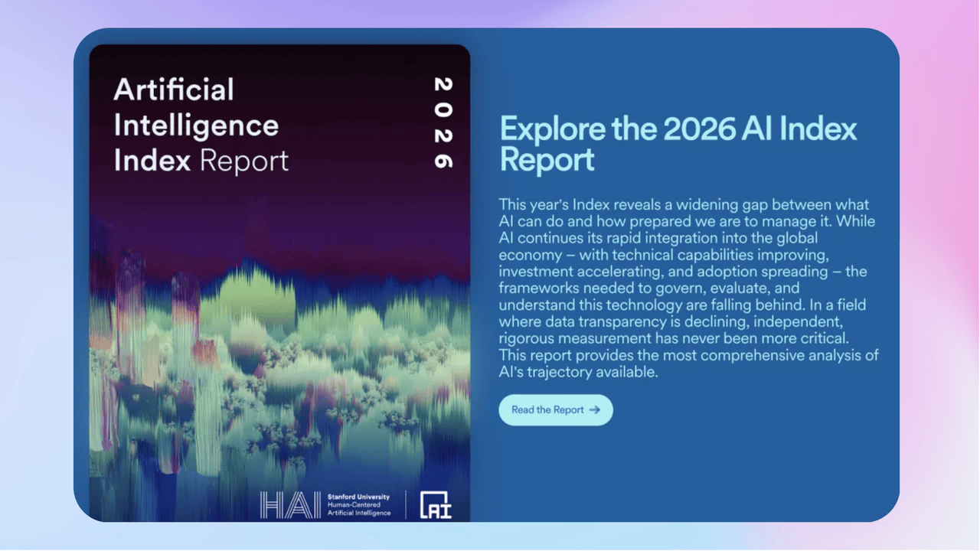Click the paragraph's opening line, This year's Index
This screenshot has height=551, width=980.
point(582,205)
